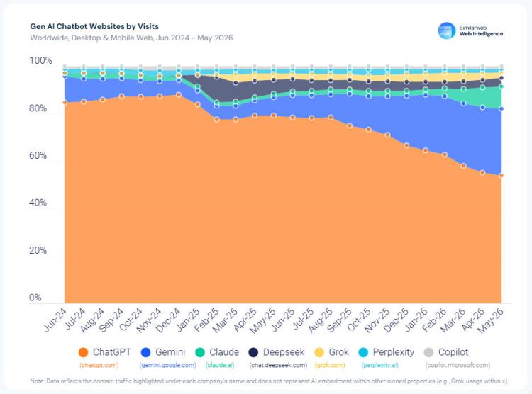
Task: Click the Gen AI Chatbot Websites title
Action: click(94, 26)
